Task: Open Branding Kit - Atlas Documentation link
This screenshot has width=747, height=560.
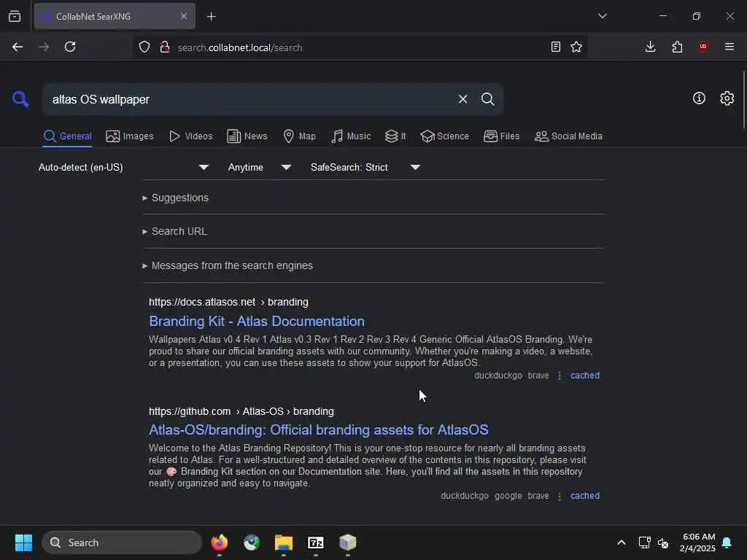Action: point(257,322)
